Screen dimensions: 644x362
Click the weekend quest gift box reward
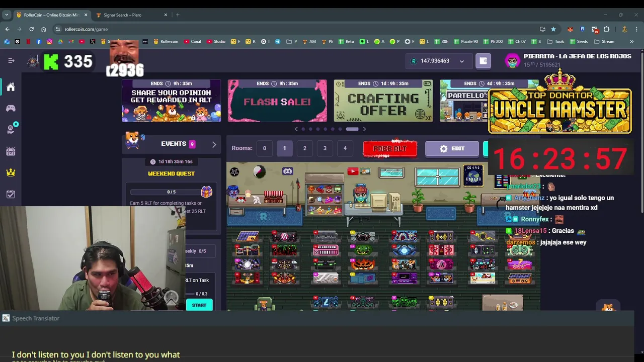pyautogui.click(x=206, y=192)
